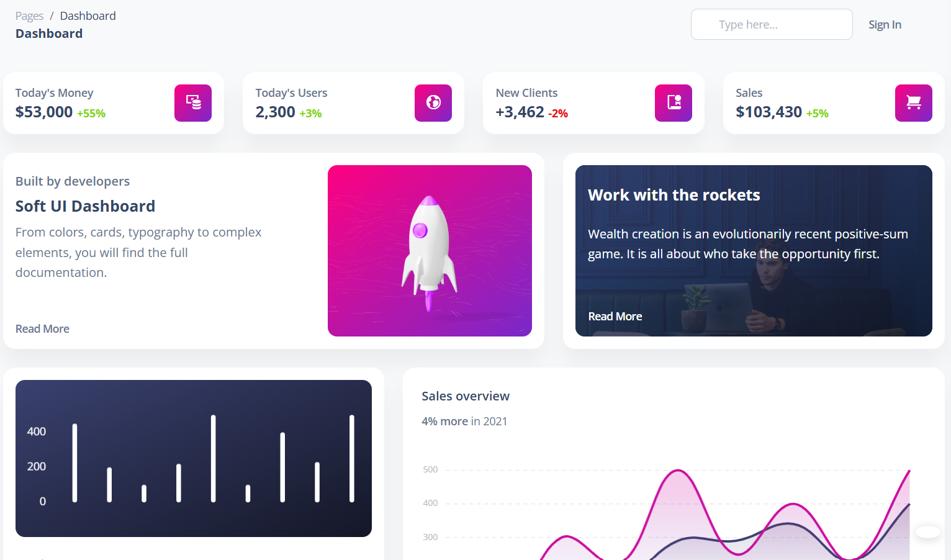Click the tallest last bar in bar chart
The width and height of the screenshot is (951, 560).
[x=352, y=458]
